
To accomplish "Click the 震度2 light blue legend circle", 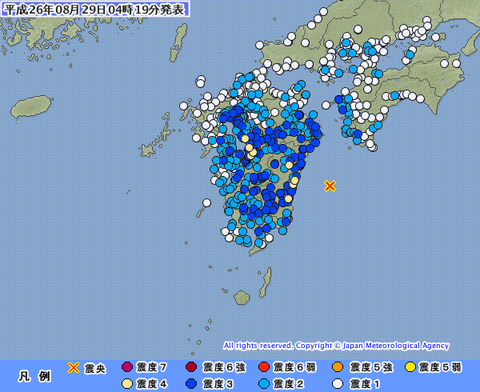I will click(x=264, y=384).
